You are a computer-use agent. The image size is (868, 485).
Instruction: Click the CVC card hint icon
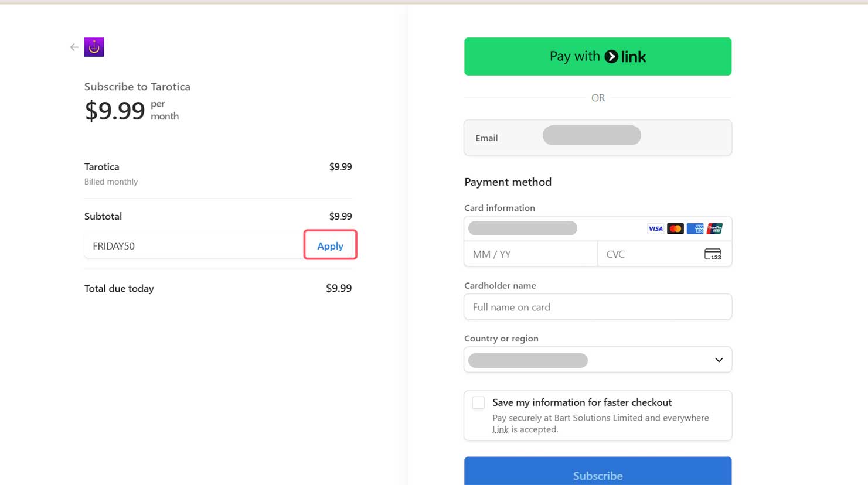point(713,254)
